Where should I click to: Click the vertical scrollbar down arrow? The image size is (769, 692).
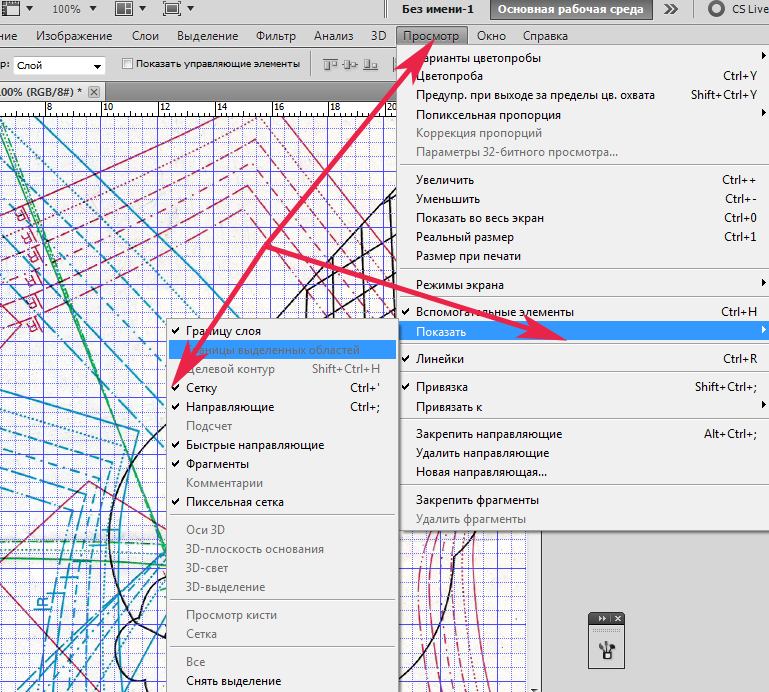coord(533,688)
